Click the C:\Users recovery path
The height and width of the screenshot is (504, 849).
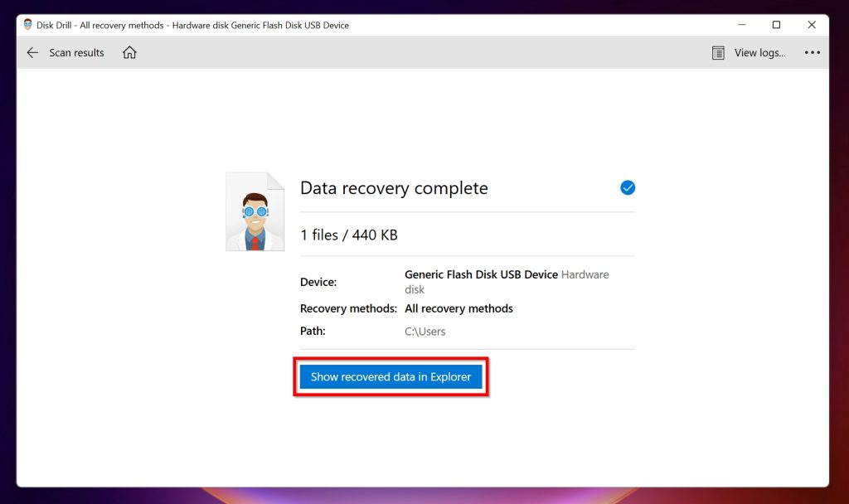(x=424, y=331)
